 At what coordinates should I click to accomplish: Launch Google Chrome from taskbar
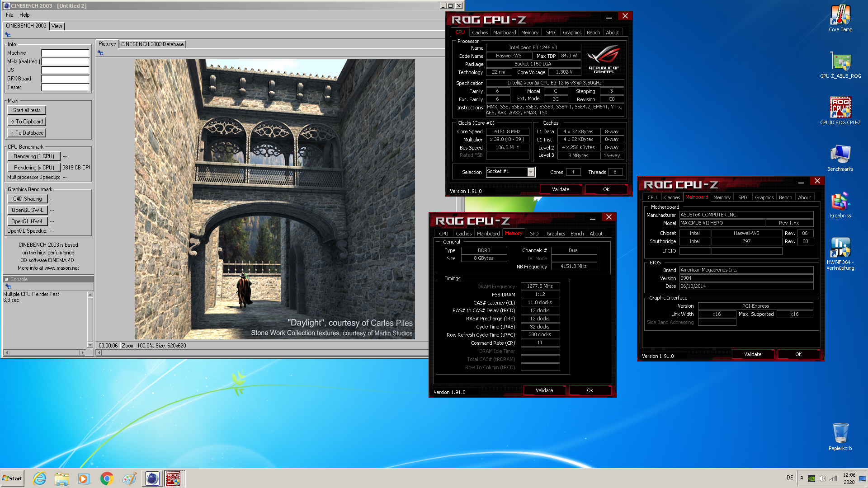[x=107, y=479]
